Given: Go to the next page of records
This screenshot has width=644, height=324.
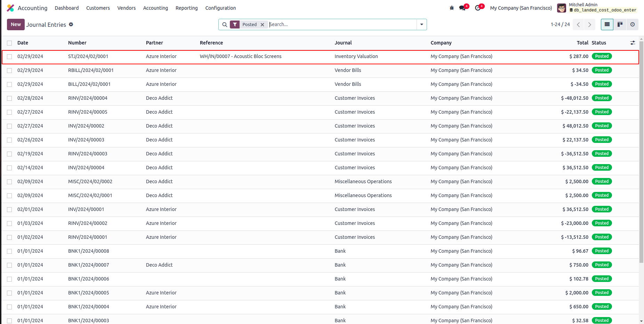Looking at the screenshot, I should [x=589, y=25].
